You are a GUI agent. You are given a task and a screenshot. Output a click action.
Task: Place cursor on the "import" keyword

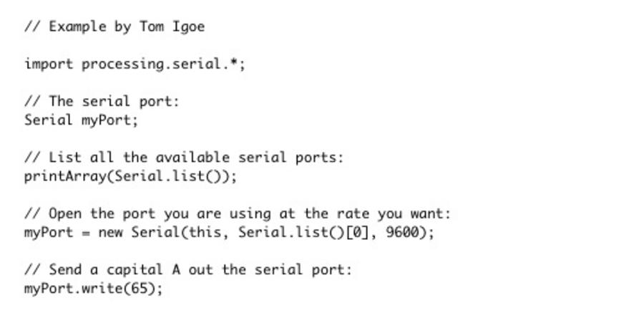click(x=49, y=64)
